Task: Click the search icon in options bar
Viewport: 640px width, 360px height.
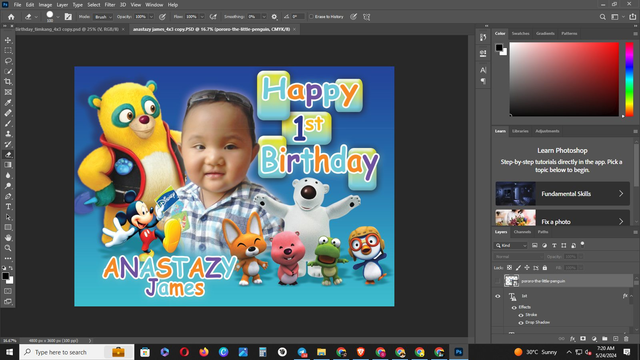Action: 602,17
